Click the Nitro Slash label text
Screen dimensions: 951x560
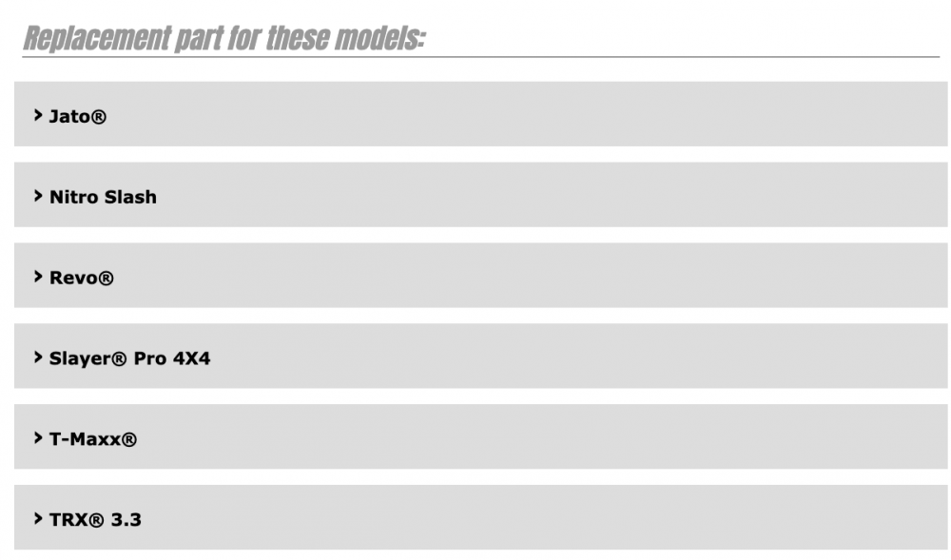[103, 197]
